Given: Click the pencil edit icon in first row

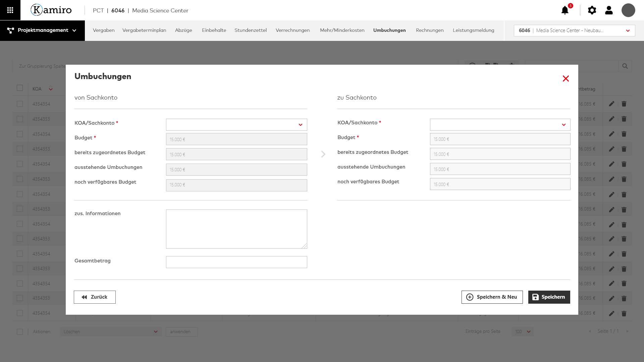Looking at the screenshot, I should pos(611,104).
